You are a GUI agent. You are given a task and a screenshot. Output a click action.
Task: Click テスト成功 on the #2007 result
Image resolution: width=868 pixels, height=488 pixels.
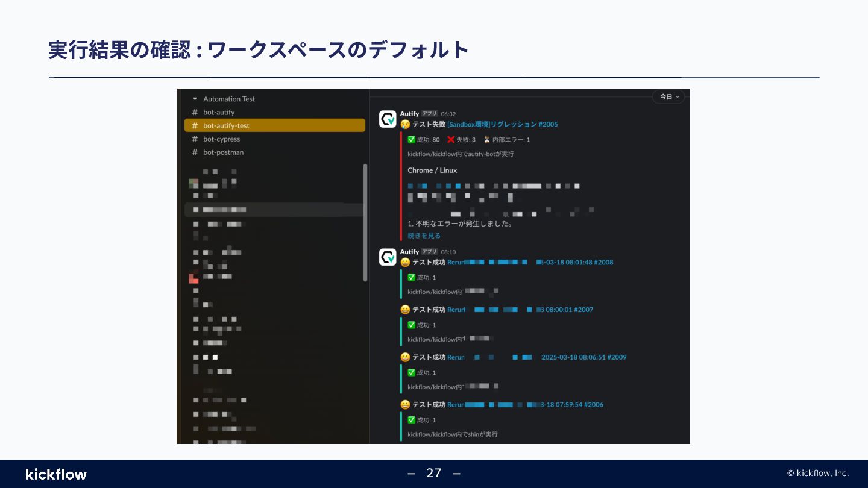click(429, 310)
